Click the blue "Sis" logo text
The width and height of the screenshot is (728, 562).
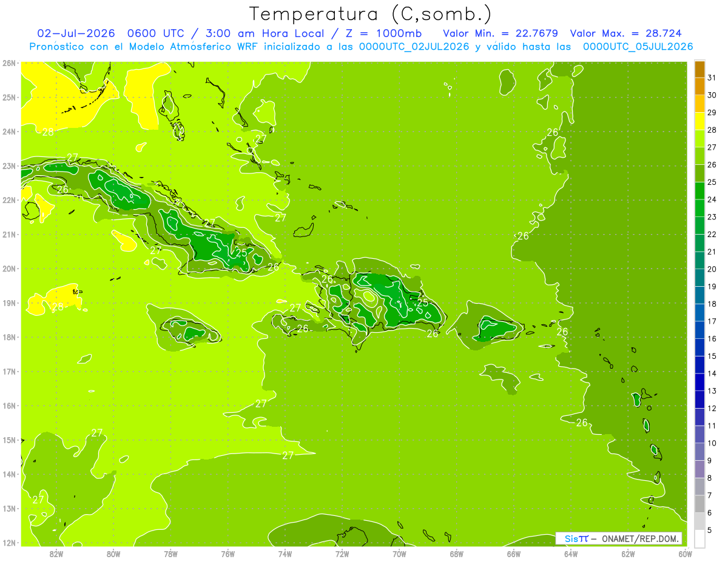571,538
